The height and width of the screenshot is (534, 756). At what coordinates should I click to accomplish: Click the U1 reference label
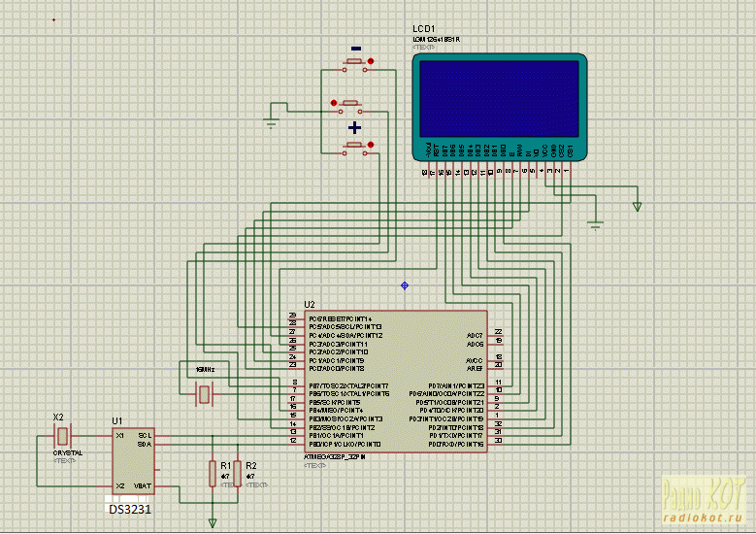(117, 421)
